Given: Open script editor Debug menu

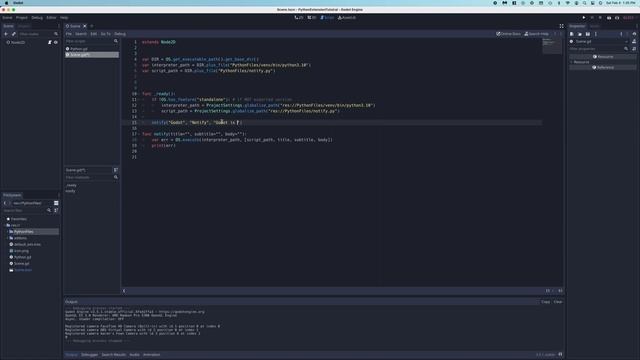Looking at the screenshot, I should [x=120, y=34].
